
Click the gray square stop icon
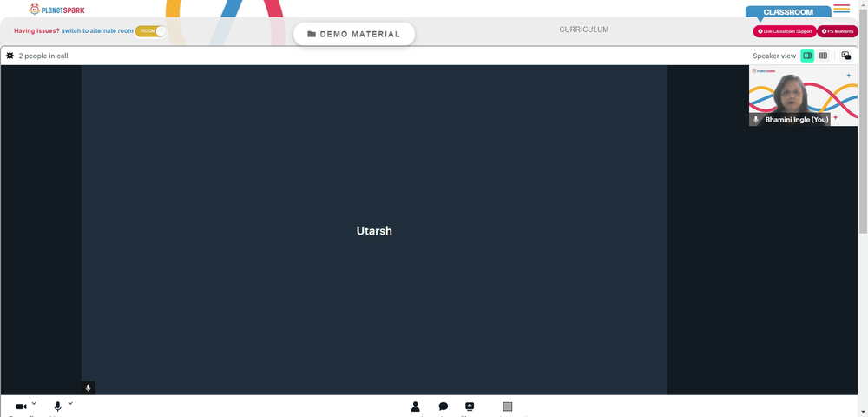point(508,407)
